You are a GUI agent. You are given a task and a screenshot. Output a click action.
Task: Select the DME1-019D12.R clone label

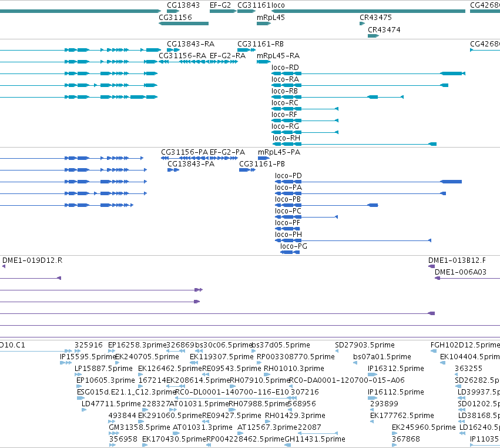click(x=32, y=260)
